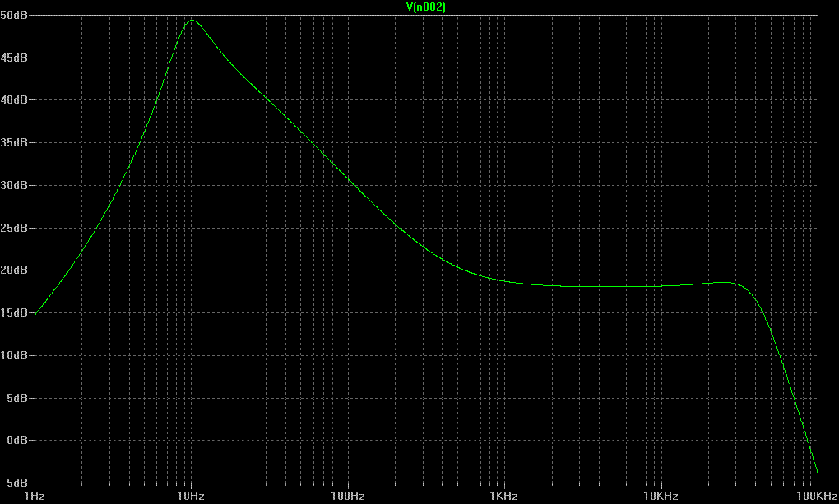839x504 pixels.
Task: Click the 0dB y-axis label
Action: pos(17,441)
